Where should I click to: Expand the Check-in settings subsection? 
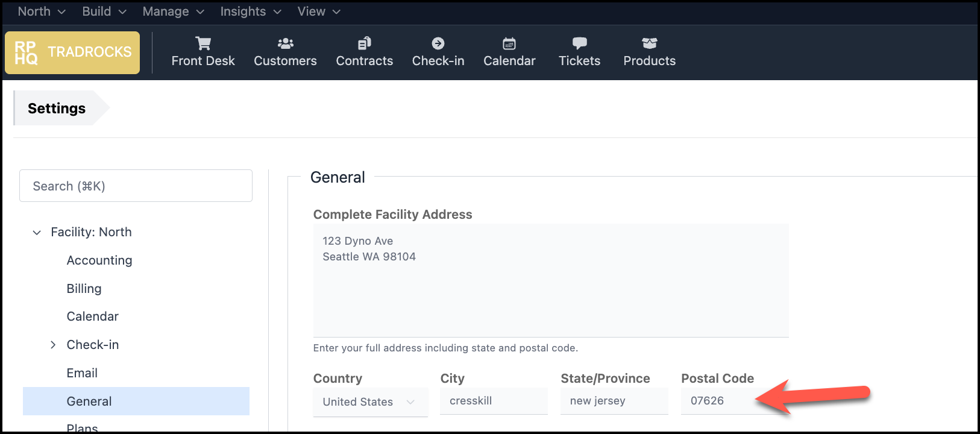[53, 345]
